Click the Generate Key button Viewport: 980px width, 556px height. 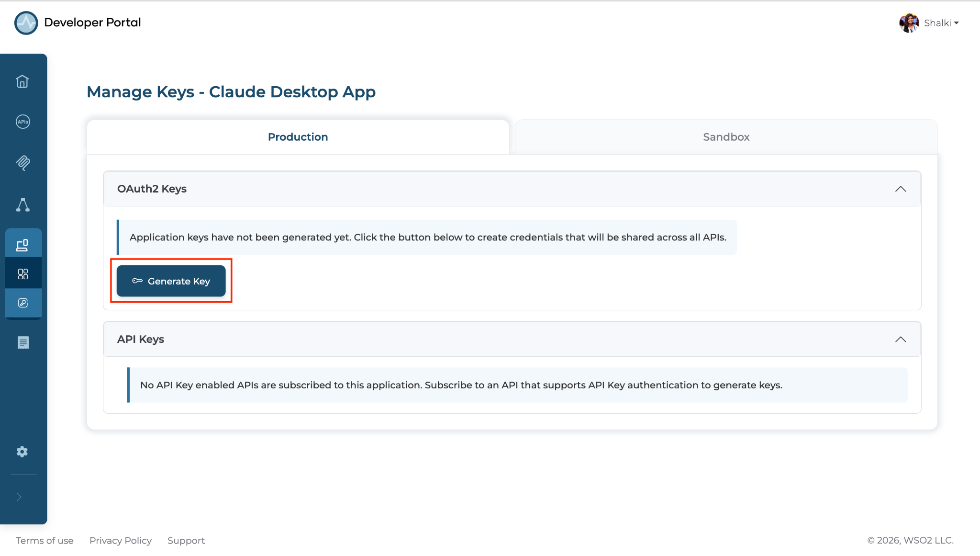pos(171,281)
